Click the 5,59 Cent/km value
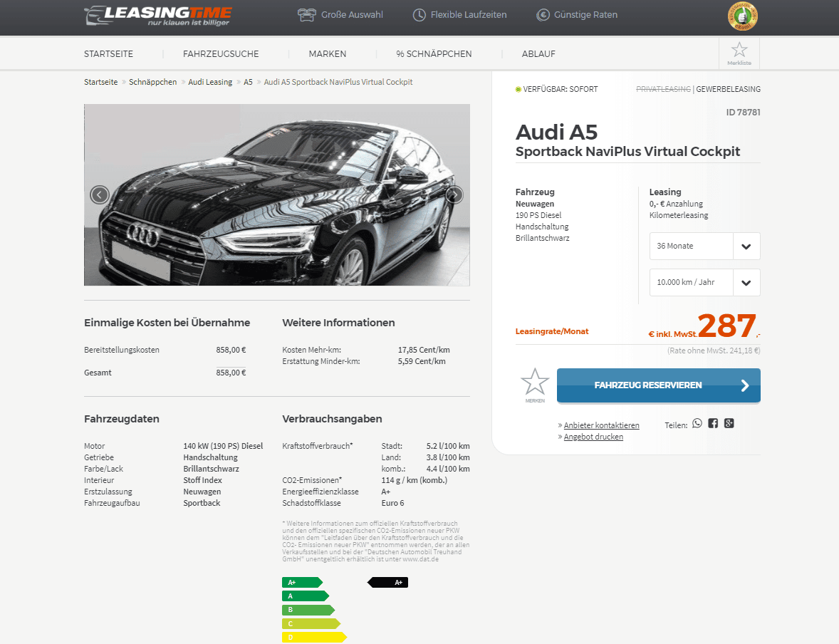839x644 pixels. [x=422, y=361]
